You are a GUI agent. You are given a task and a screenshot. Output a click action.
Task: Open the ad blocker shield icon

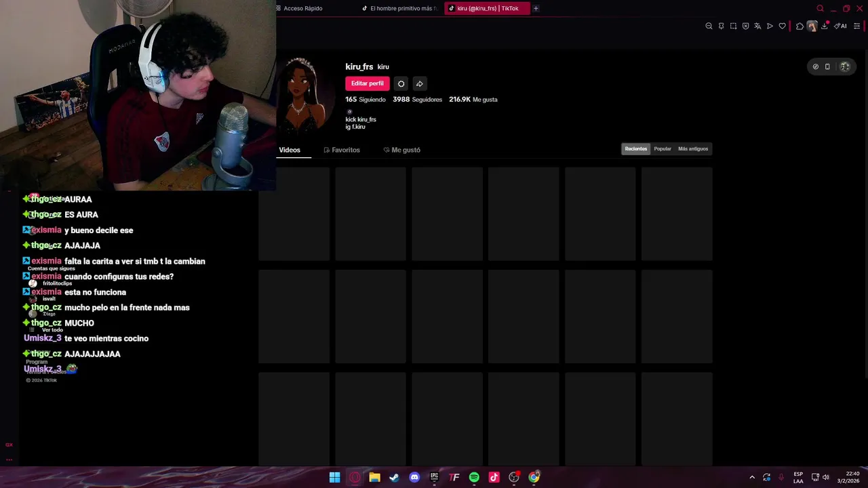coord(745,26)
